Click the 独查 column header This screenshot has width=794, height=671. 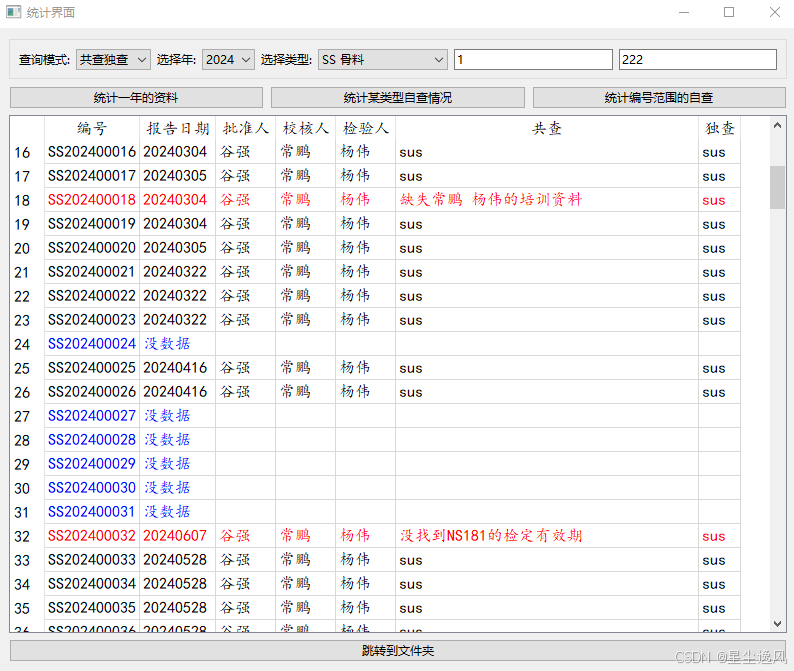pyautogui.click(x=720, y=128)
